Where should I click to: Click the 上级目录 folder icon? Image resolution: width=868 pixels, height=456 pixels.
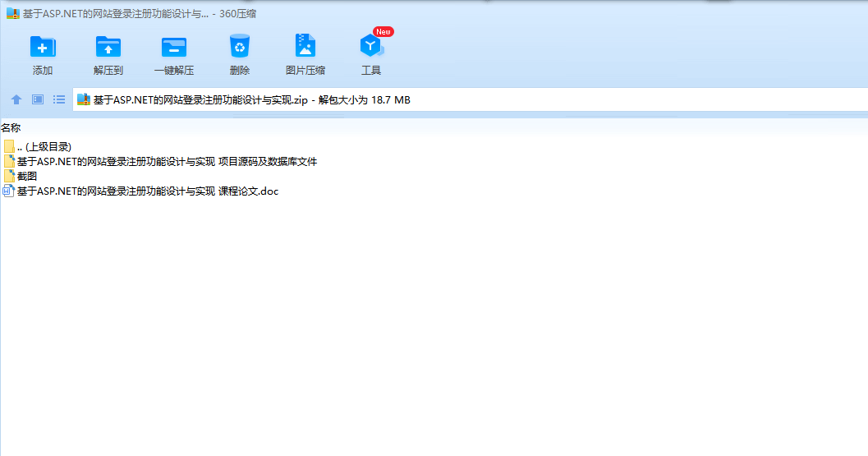click(9, 147)
